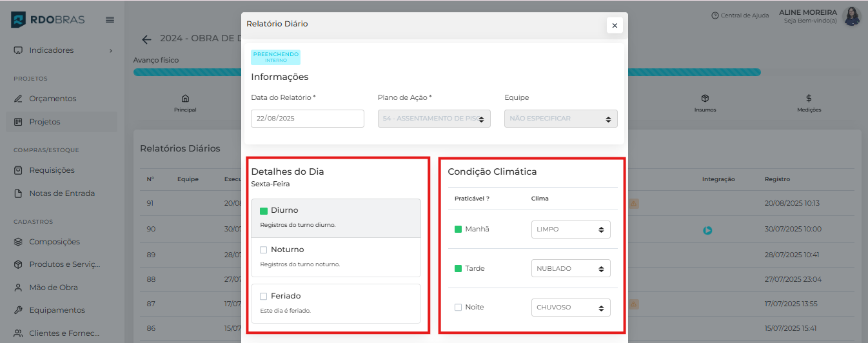Click the hamburger menu icon beside RDOBRAS logo

(110, 20)
